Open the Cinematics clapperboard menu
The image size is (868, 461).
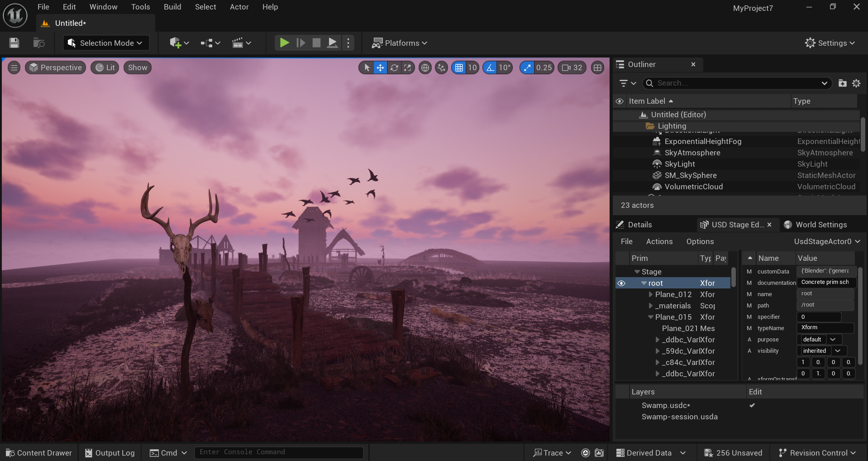(241, 43)
